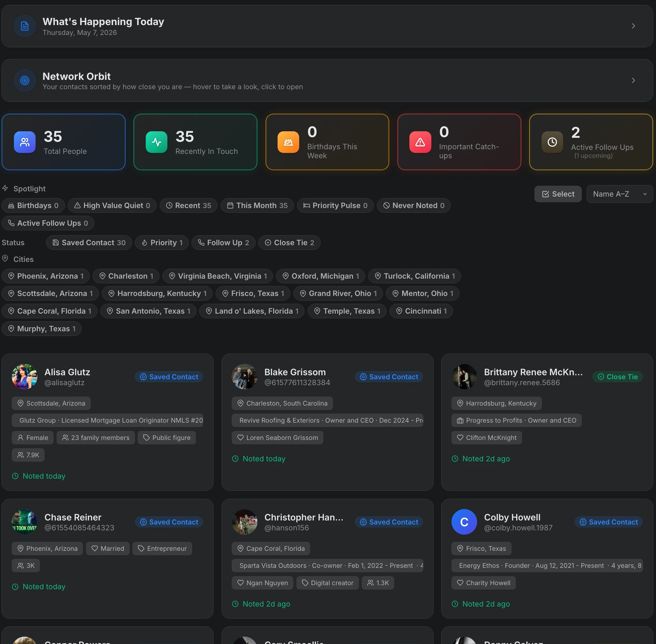The width and height of the screenshot is (656, 644).
Task: Filter by Murphy, Texas city chip
Action: click(x=41, y=329)
